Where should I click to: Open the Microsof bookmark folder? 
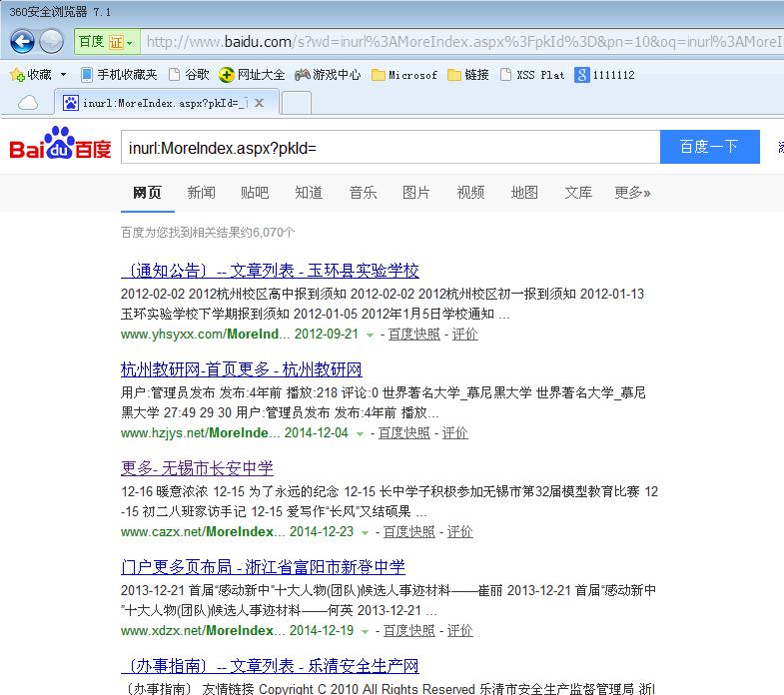pos(404,75)
